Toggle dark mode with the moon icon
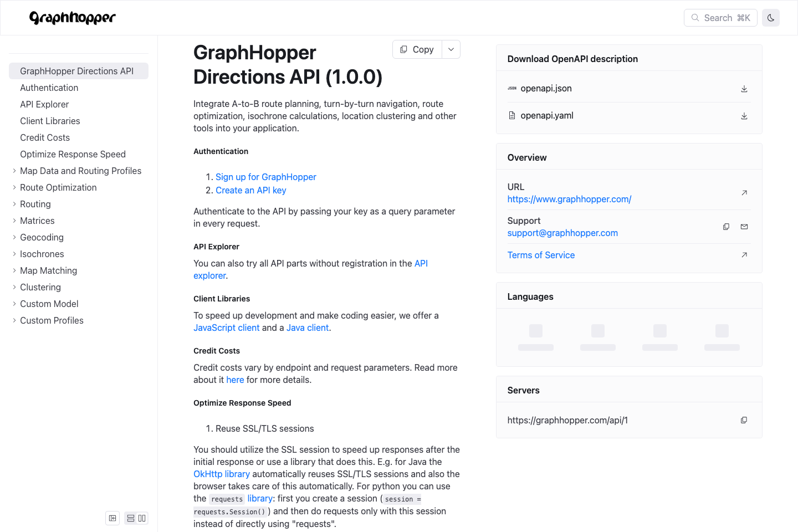 (x=770, y=17)
